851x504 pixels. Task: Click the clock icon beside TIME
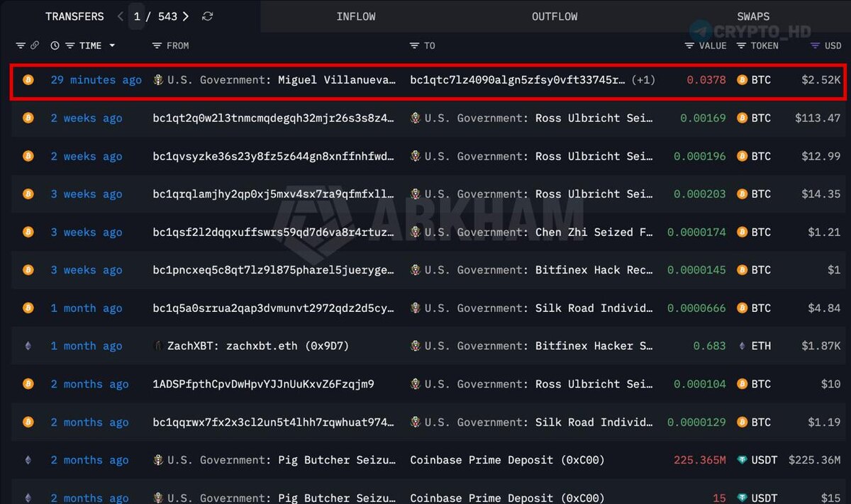(55, 45)
